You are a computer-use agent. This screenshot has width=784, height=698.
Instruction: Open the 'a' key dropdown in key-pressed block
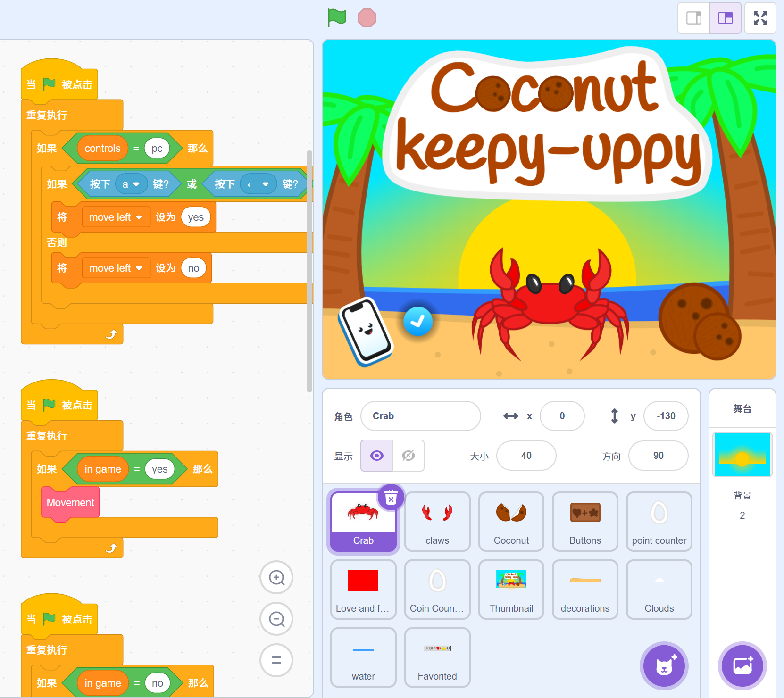[x=131, y=184]
